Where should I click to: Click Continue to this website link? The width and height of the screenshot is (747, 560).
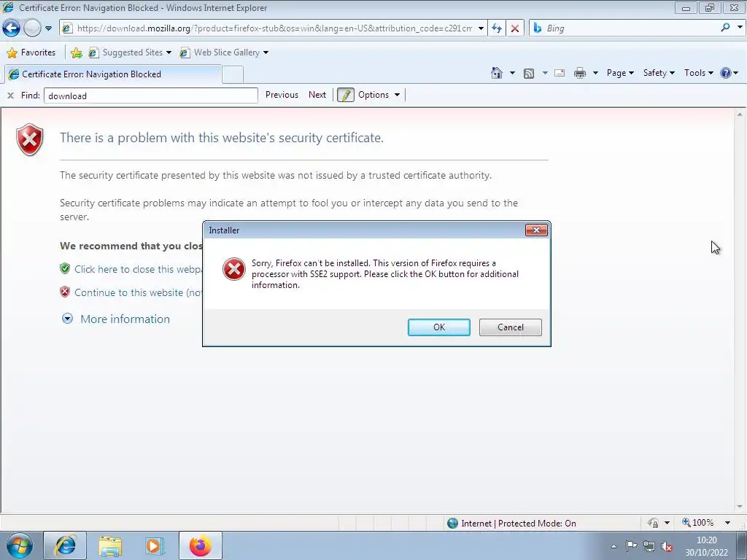click(138, 292)
